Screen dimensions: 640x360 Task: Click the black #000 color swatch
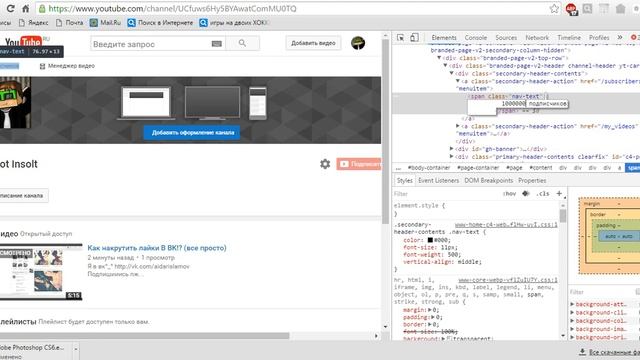point(430,240)
